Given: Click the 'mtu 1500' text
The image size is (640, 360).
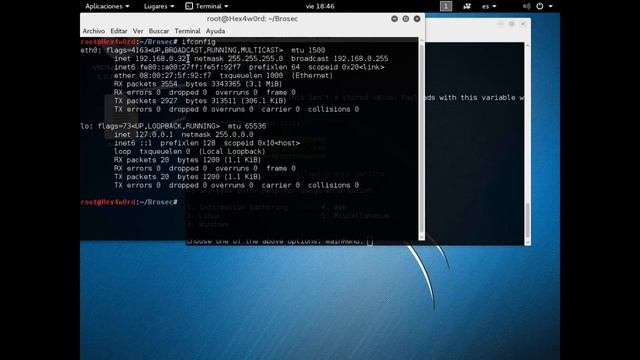Looking at the screenshot, I should click(x=308, y=50).
